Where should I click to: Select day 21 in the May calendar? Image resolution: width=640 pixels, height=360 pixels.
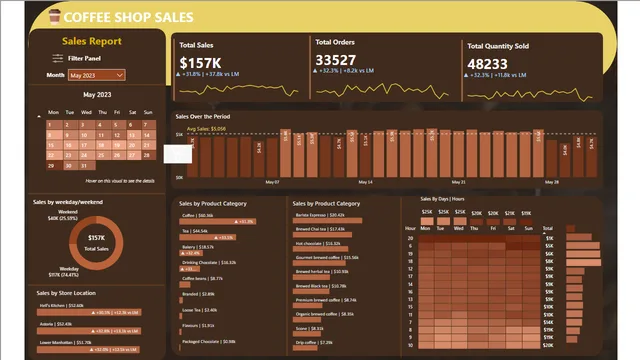point(149,145)
